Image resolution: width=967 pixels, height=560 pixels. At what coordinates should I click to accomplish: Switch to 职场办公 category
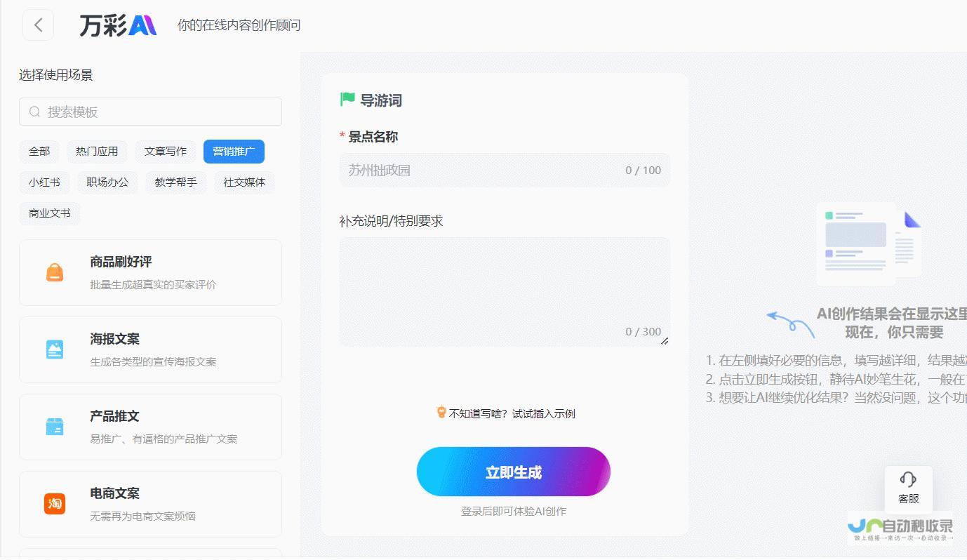[x=107, y=182]
